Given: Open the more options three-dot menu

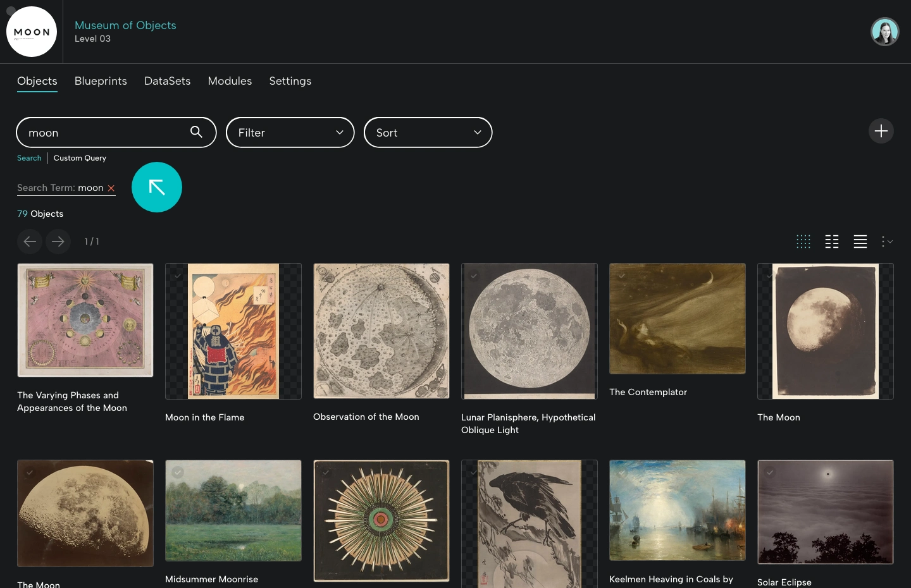Looking at the screenshot, I should click(x=884, y=242).
